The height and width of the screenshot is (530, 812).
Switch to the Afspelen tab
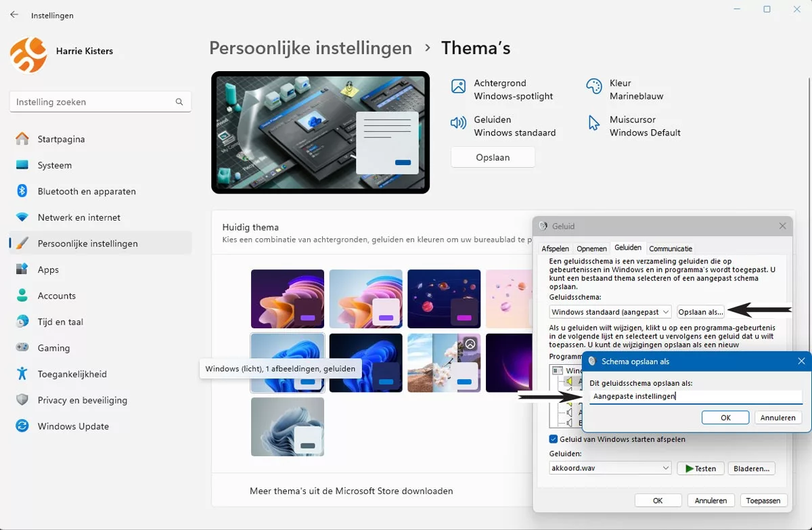click(x=555, y=248)
